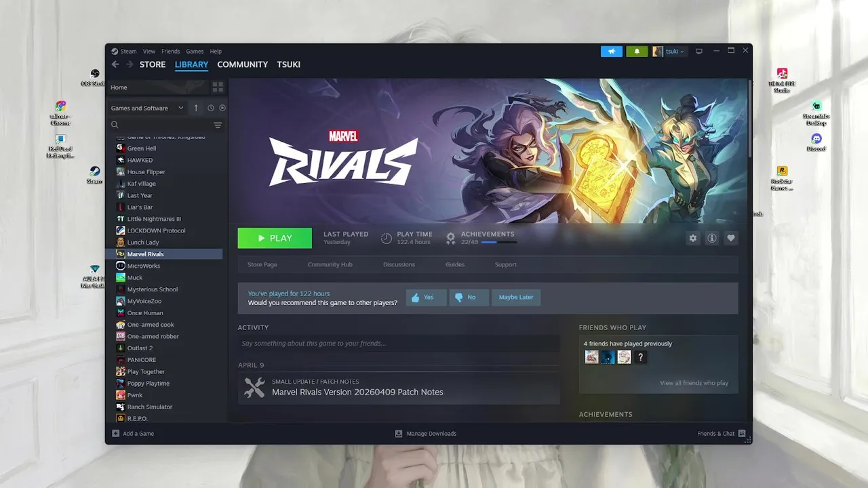Open the Support link
Viewport: 868px width, 488px height.
505,264
